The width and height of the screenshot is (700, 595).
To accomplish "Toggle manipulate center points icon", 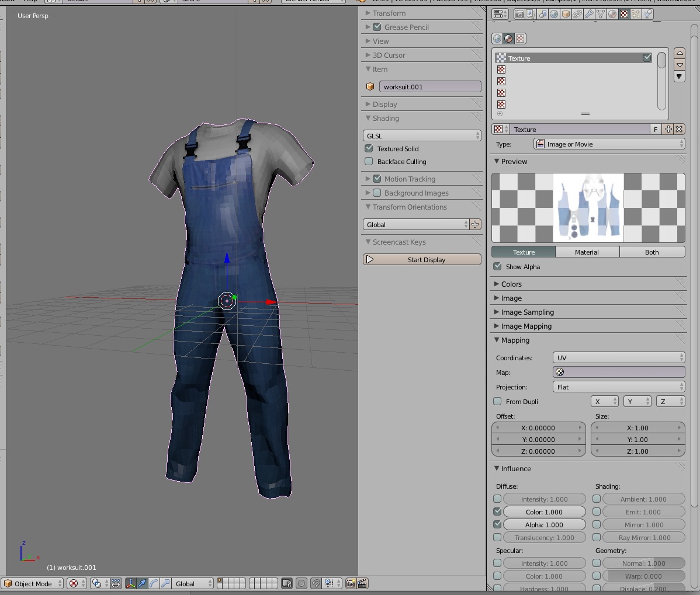I will point(116,583).
